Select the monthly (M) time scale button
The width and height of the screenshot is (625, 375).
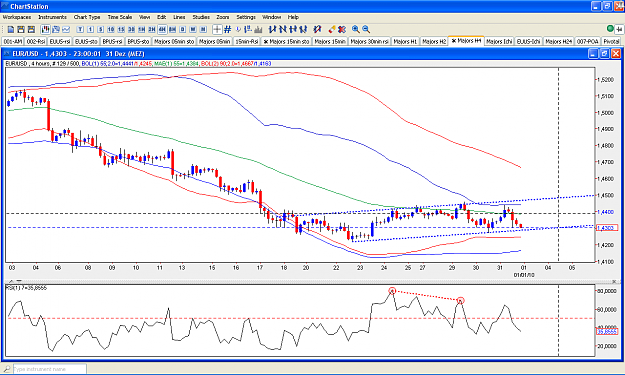pos(203,29)
